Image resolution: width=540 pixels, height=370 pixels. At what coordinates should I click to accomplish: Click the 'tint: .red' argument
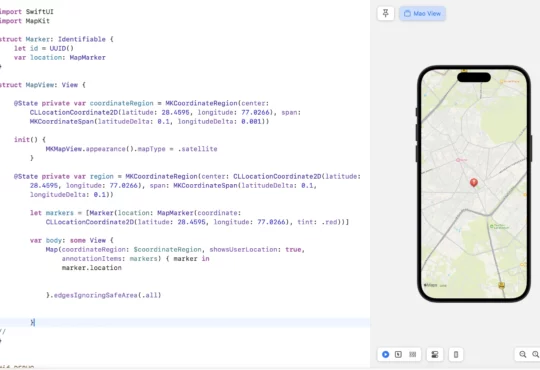pyautogui.click(x=318, y=222)
